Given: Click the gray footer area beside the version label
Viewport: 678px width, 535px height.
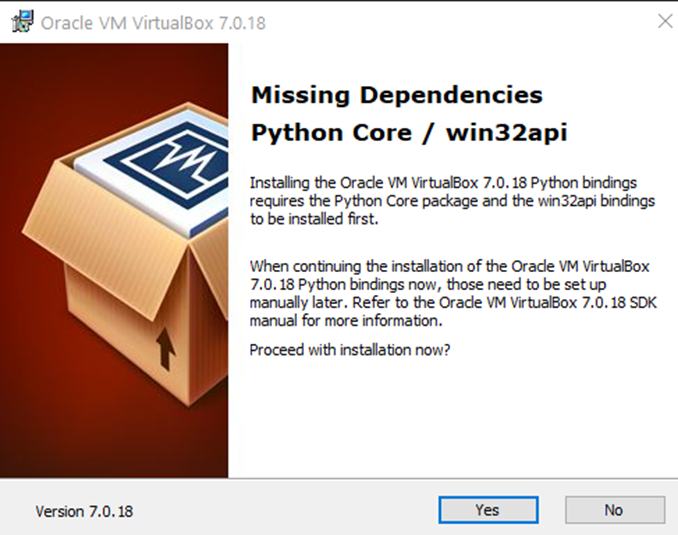Looking at the screenshot, I should point(280,511).
